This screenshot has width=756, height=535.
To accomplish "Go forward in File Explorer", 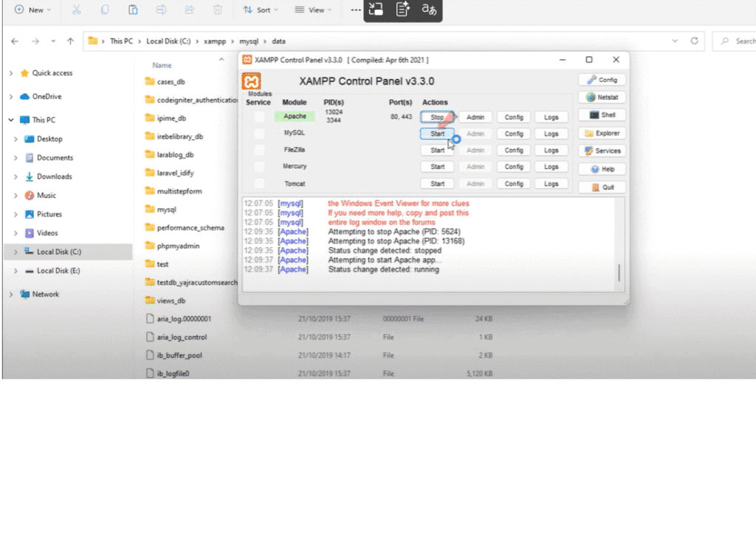I will pyautogui.click(x=35, y=41).
